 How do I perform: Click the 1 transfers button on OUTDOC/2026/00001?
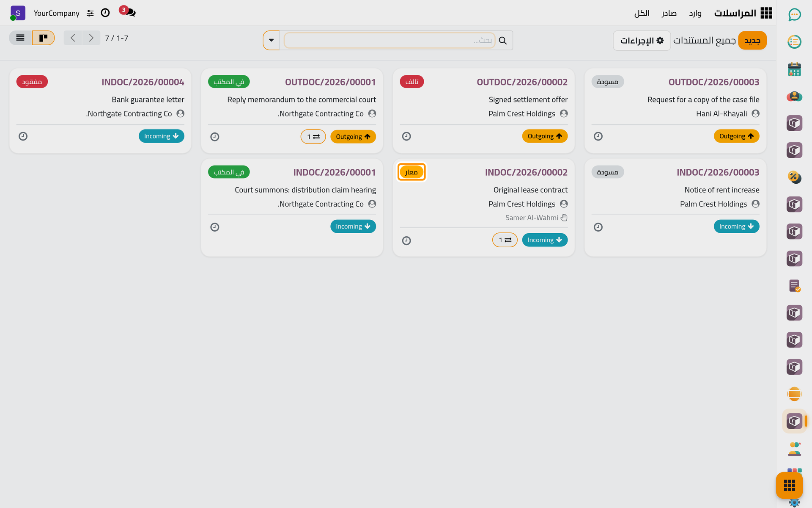313,137
